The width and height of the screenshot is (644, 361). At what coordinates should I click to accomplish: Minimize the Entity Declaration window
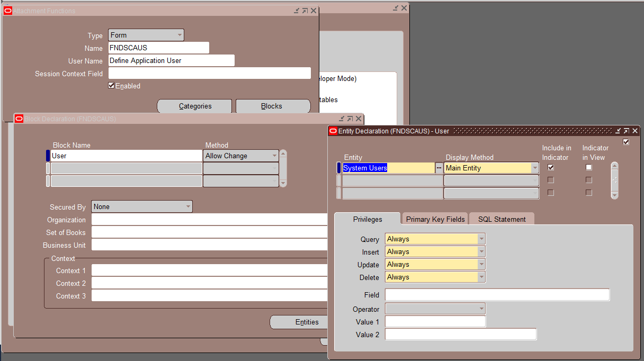tap(618, 131)
